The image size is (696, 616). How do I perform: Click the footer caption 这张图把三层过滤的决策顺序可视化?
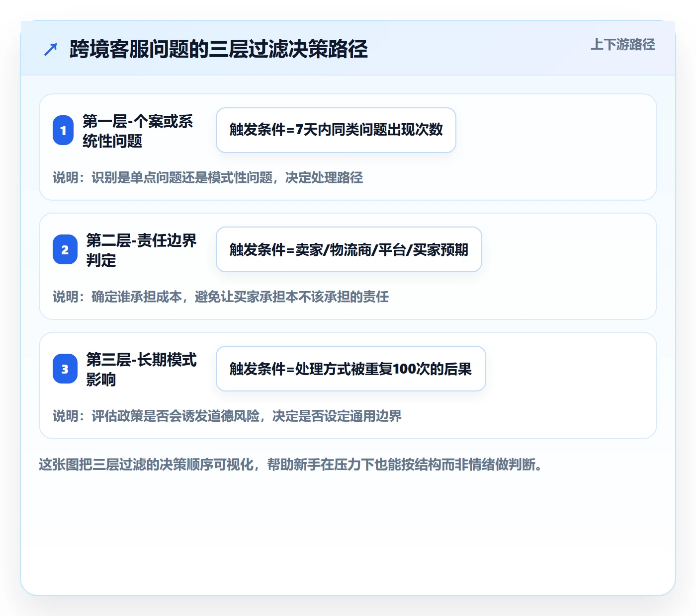[x=290, y=465]
